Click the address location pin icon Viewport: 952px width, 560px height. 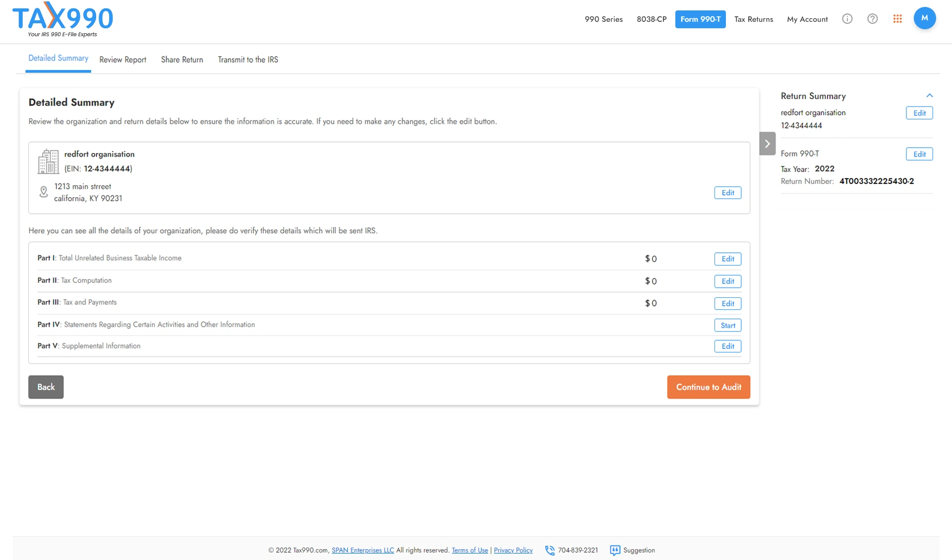pos(44,192)
